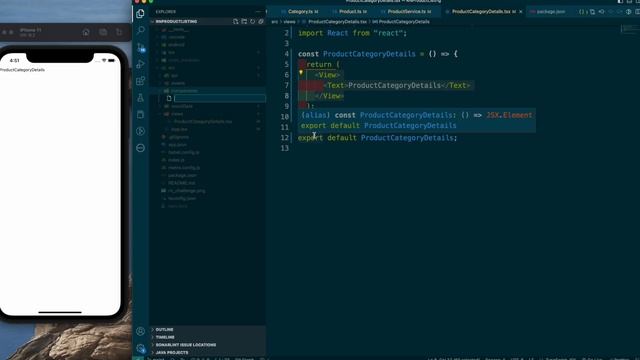Open .gitignore in Explorer tree
Viewport: 640px width, 360px height.
point(178,137)
